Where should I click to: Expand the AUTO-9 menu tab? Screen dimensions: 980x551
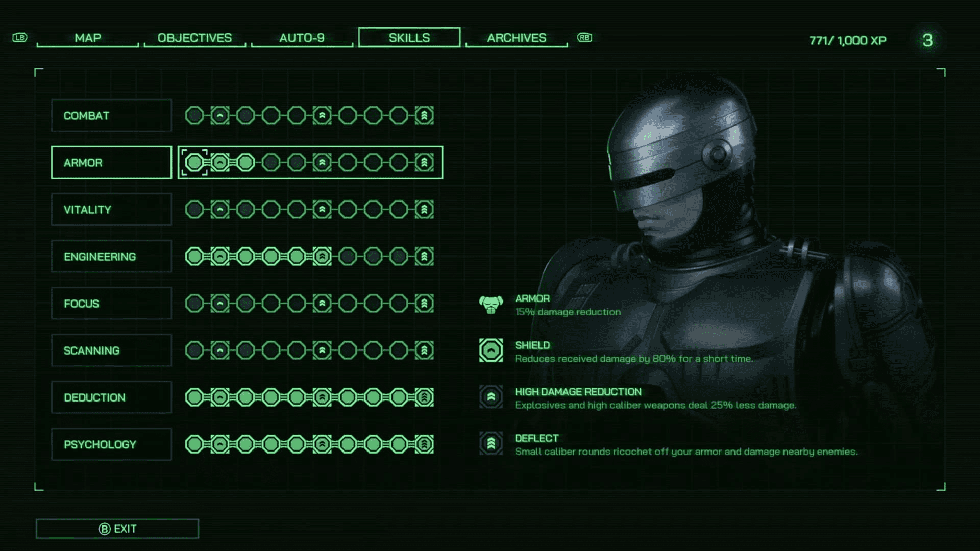303,37
